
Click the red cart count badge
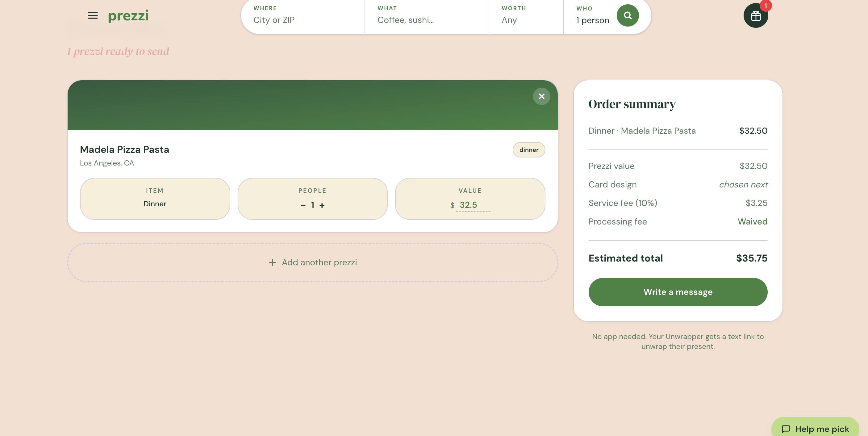coord(766,5)
